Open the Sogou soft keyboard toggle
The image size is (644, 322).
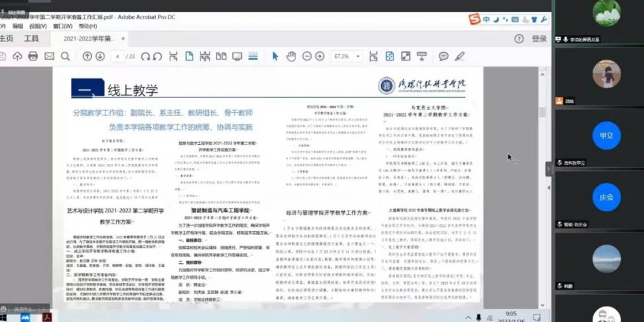pos(514,18)
